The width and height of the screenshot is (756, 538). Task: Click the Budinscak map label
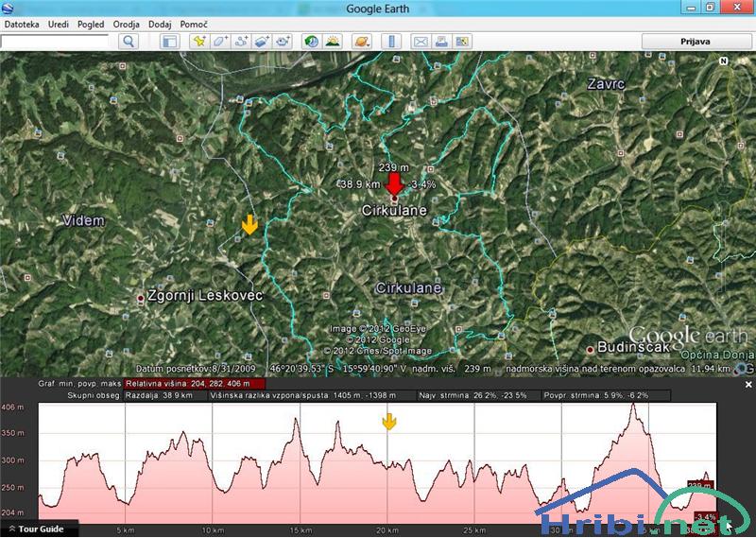pyautogui.click(x=633, y=346)
